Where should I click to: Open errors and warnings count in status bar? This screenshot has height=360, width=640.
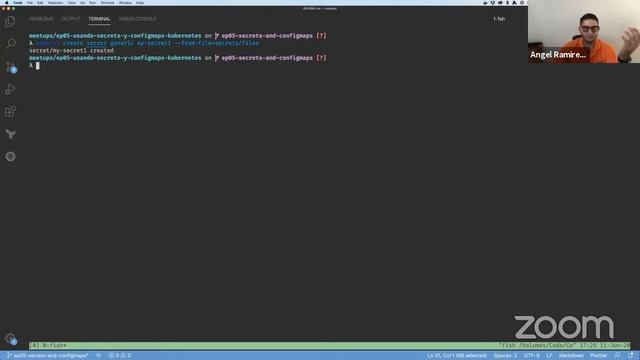pyautogui.click(x=120, y=356)
